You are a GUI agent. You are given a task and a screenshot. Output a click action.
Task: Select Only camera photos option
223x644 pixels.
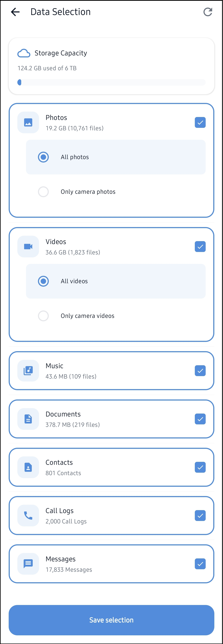click(43, 192)
